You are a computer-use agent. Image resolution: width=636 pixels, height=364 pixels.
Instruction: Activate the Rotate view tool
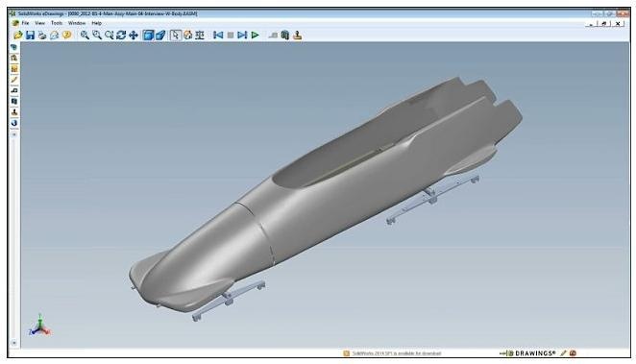(x=121, y=36)
